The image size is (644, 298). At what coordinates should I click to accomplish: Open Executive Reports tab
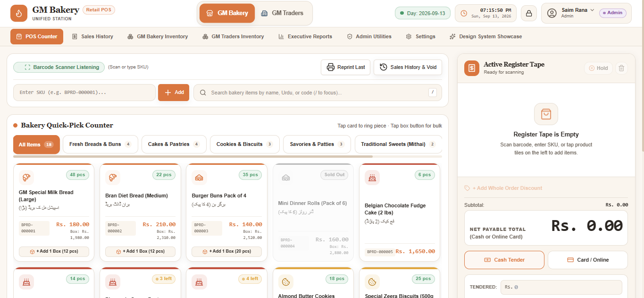[x=305, y=36]
